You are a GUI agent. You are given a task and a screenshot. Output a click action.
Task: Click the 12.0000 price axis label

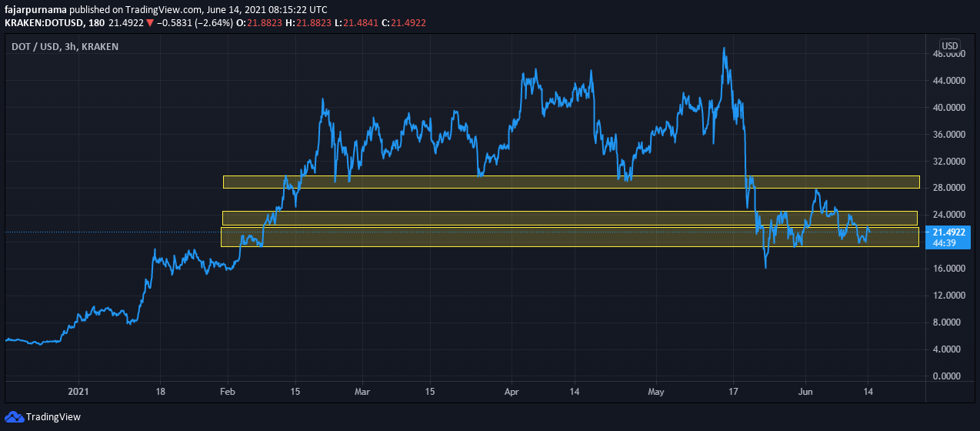tap(948, 296)
